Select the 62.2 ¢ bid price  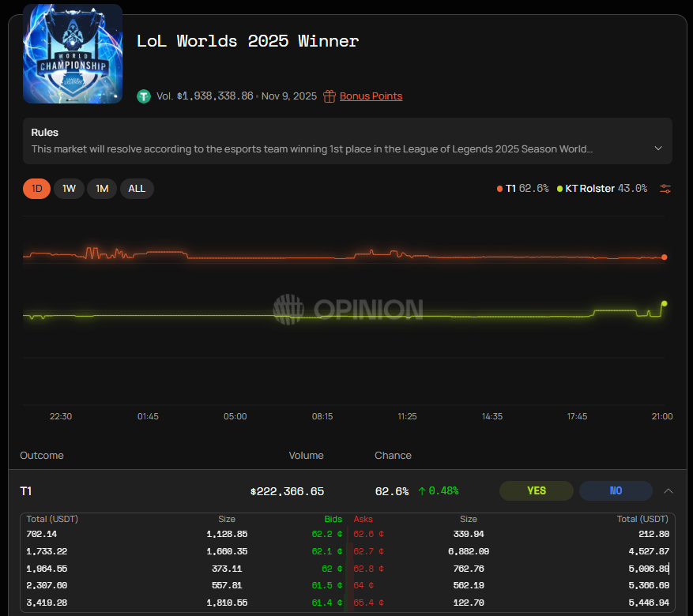coord(327,534)
